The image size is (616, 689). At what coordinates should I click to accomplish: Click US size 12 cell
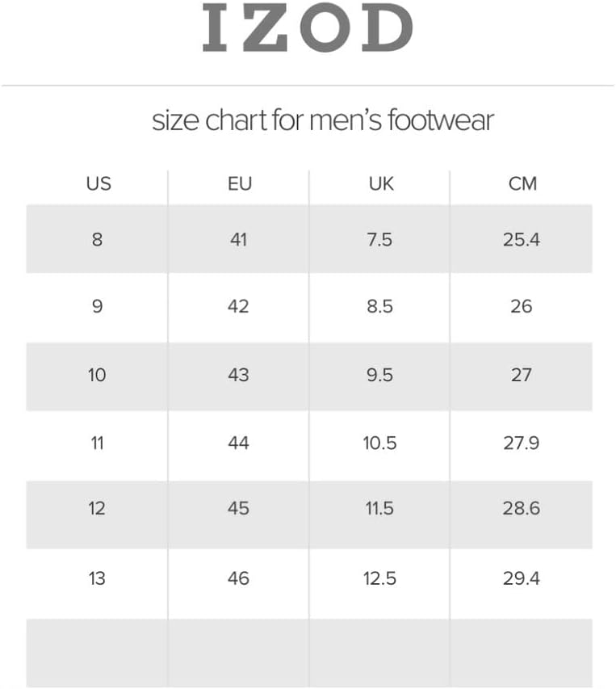97,508
